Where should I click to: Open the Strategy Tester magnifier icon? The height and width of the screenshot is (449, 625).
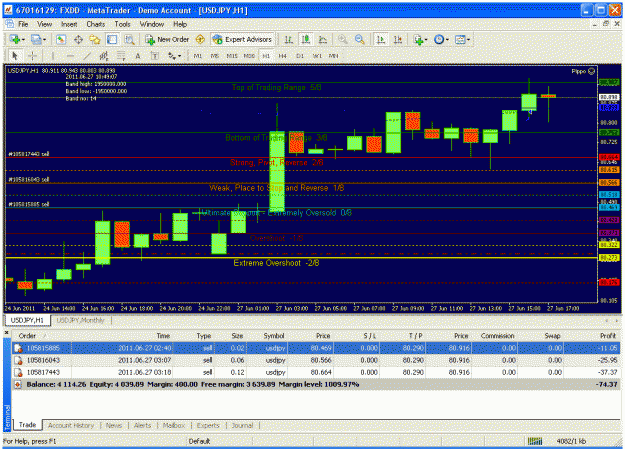point(129,39)
